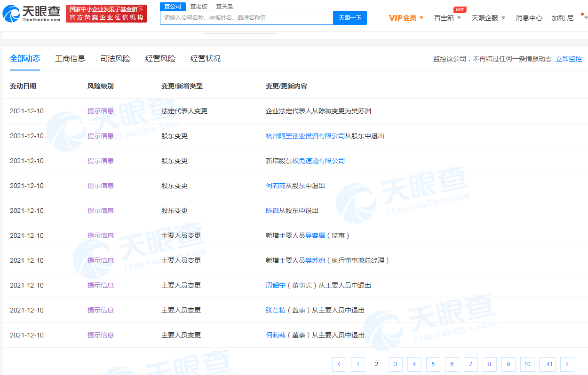Open 何莉莉 link in 股东变更 row
This screenshot has width=588, height=375.
[276, 186]
